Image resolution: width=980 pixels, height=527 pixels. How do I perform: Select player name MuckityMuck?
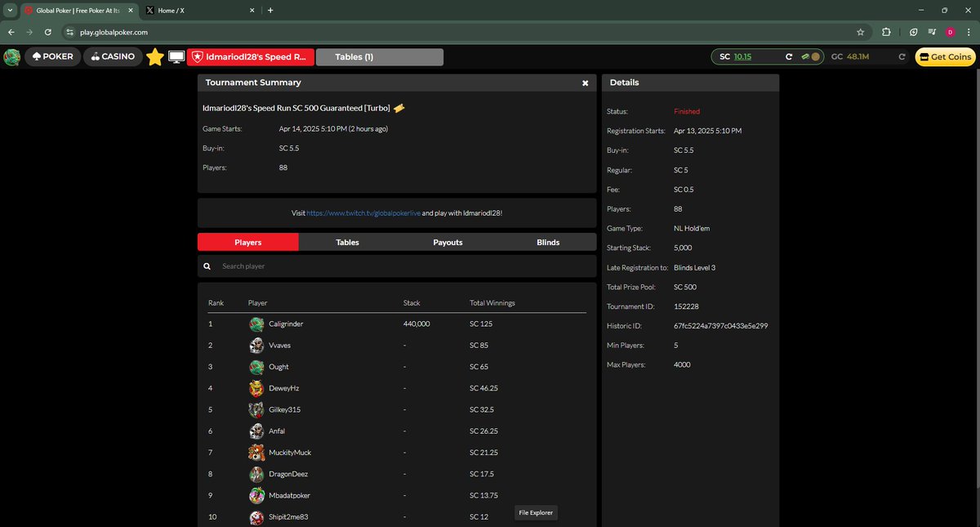tap(290, 453)
